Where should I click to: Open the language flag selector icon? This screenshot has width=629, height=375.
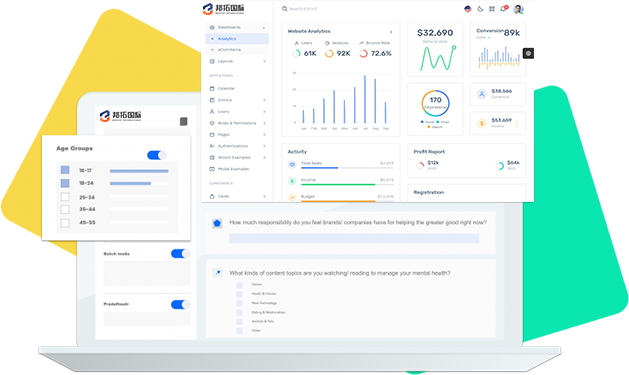pos(468,9)
